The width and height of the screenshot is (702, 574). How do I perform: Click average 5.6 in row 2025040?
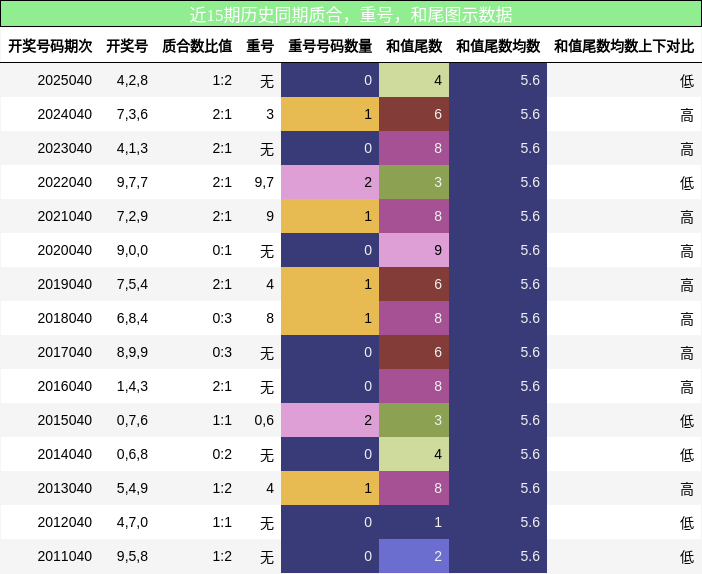tap(530, 80)
